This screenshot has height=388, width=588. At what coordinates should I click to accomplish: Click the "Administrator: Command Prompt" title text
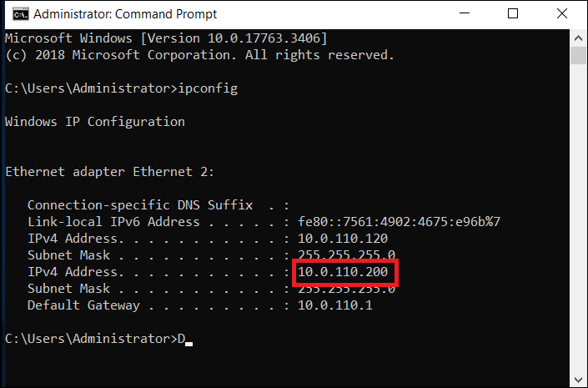(125, 14)
